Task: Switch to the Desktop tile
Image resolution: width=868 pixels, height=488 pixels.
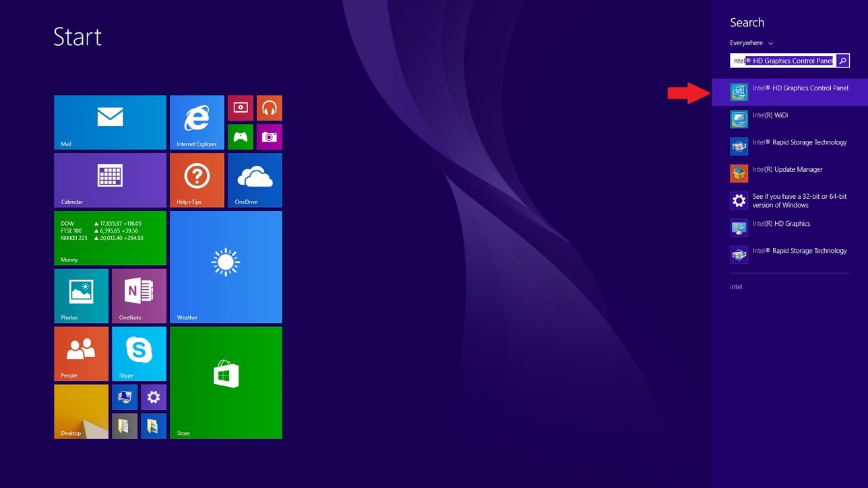Action: coord(81,412)
